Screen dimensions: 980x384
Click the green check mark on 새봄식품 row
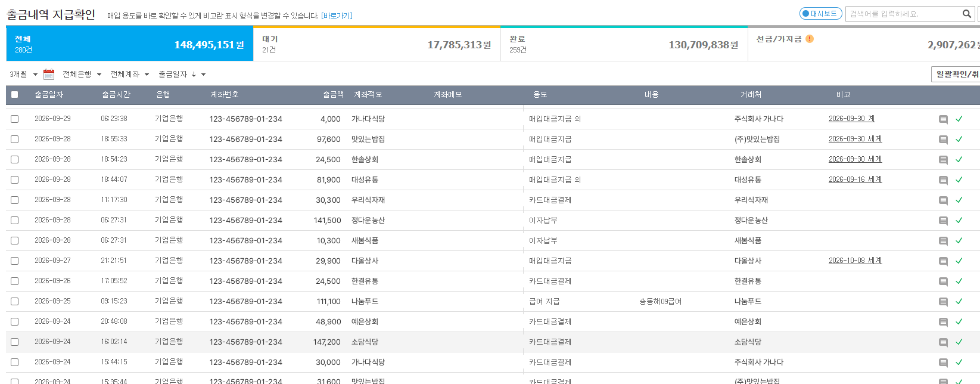tap(959, 240)
